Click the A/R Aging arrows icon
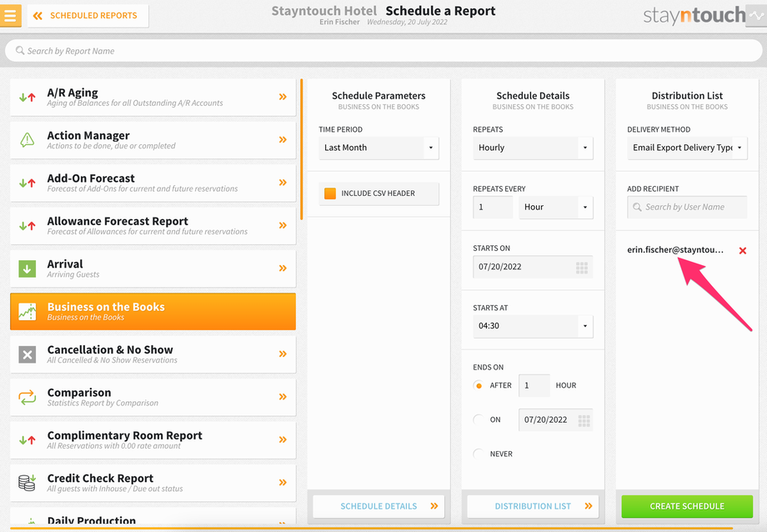 tap(28, 98)
